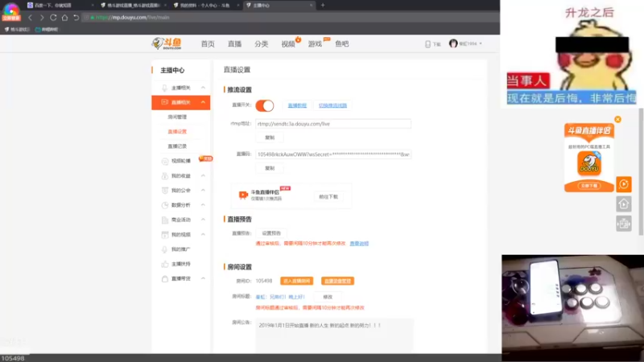Copy the stream key with its 复制 button
Image resolution: width=644 pixels, height=362 pixels.
pos(270,168)
